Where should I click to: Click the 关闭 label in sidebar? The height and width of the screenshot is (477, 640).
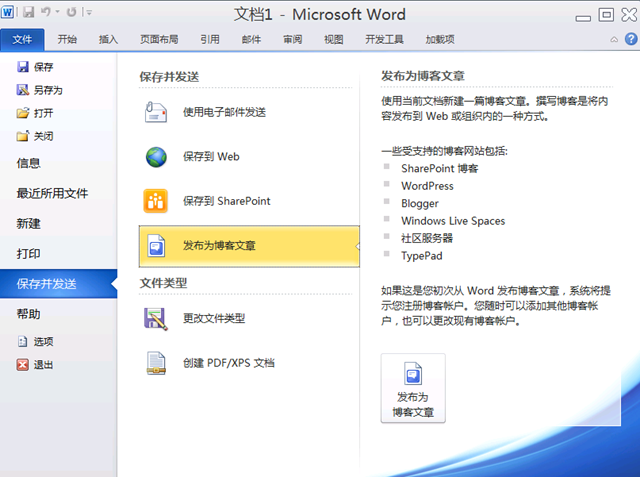[x=44, y=136]
